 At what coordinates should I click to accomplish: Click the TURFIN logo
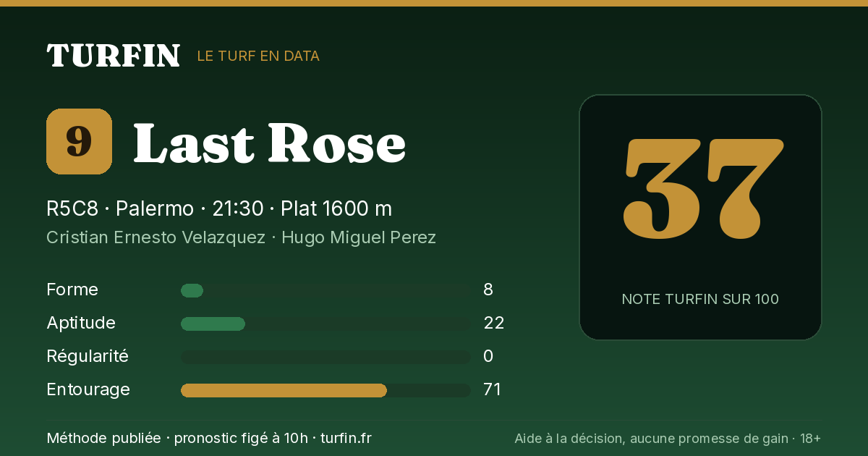pyautogui.click(x=113, y=56)
